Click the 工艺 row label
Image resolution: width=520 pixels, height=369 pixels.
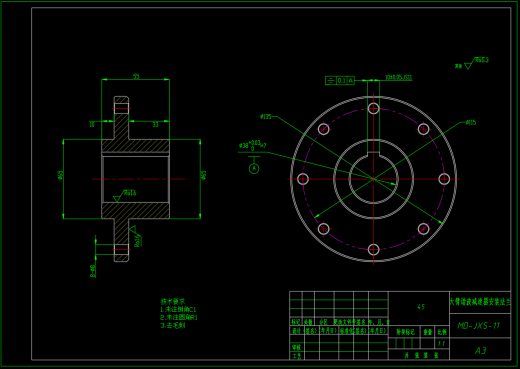(x=296, y=356)
